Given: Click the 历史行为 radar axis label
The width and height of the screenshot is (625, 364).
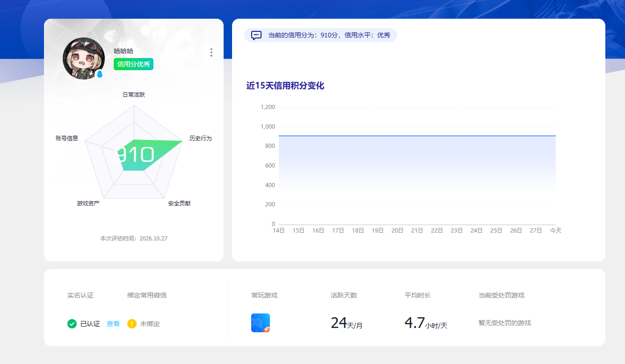Looking at the screenshot, I should [x=201, y=138].
